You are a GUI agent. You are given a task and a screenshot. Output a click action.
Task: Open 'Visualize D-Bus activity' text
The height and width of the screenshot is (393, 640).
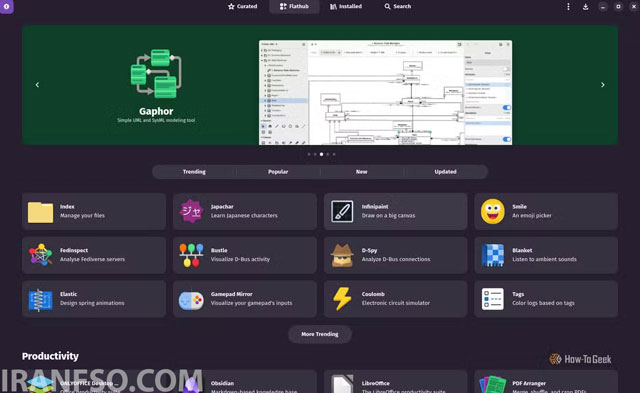240,259
